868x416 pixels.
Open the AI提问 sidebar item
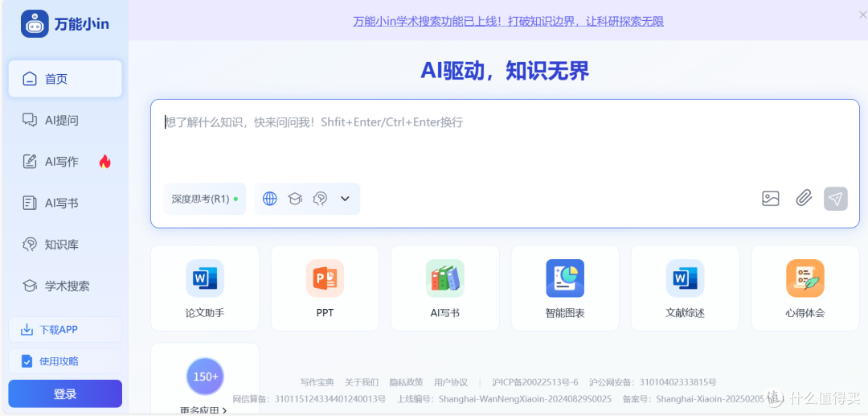65,120
